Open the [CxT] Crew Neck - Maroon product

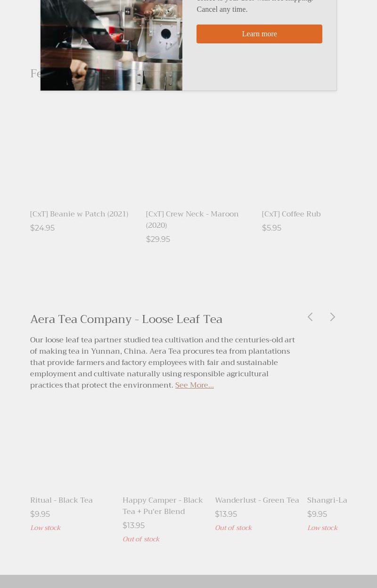pos(192,219)
